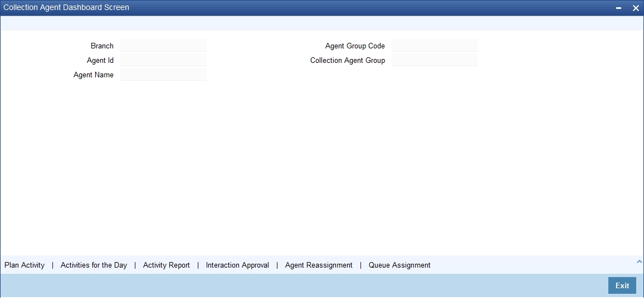Open Activities for the Day
Screen dimensions: 644x301
pos(94,265)
